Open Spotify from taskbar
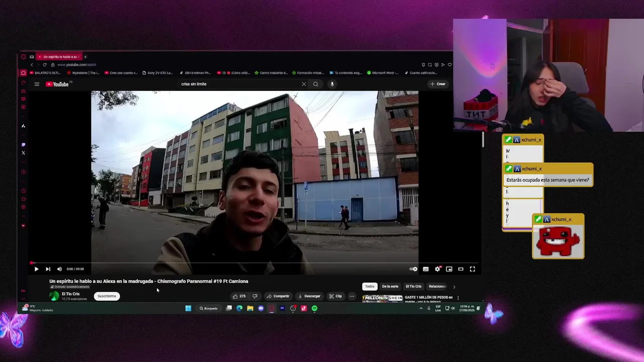Viewport: 644px width, 362px height. click(x=314, y=308)
